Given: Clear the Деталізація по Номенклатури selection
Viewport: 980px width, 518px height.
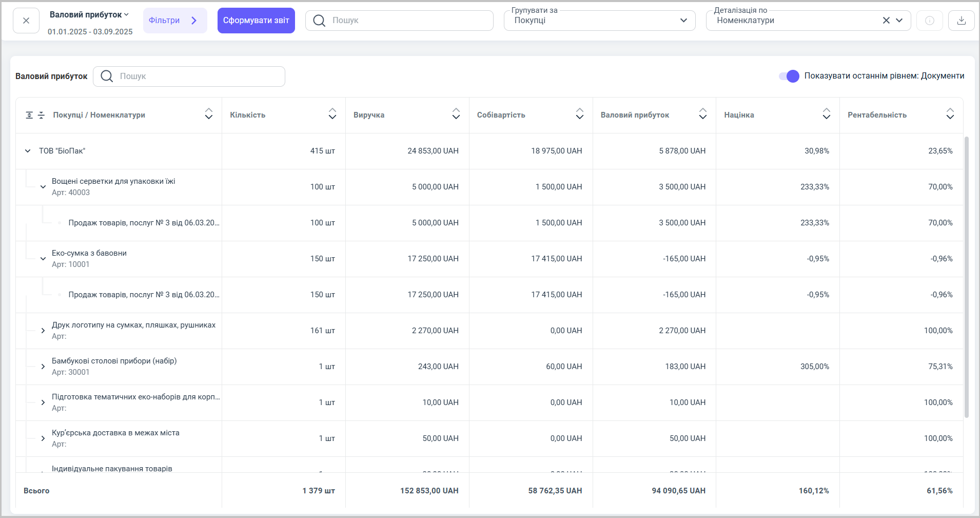Looking at the screenshot, I should tap(886, 21).
